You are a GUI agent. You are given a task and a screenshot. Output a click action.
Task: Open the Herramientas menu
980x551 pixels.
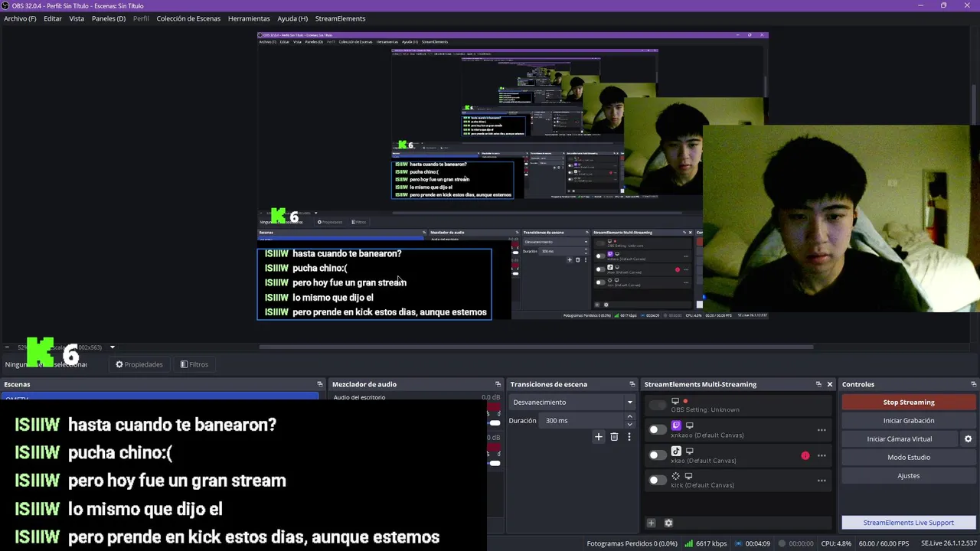tap(249, 18)
